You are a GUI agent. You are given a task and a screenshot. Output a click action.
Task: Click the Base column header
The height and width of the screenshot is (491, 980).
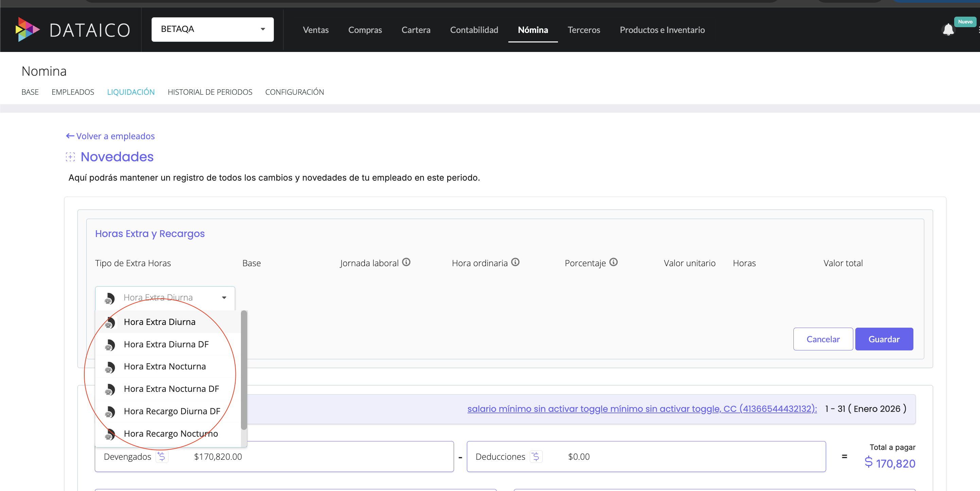click(x=251, y=263)
